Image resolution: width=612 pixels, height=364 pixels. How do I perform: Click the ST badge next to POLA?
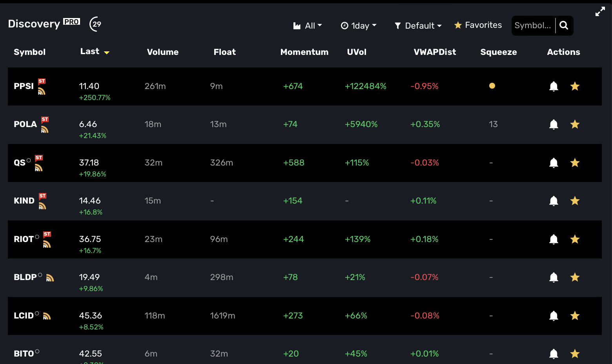tap(45, 119)
